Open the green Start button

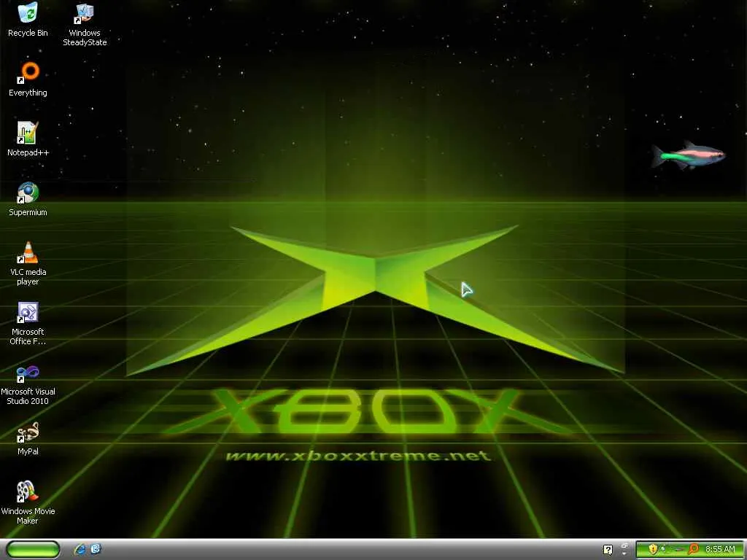click(x=34, y=549)
